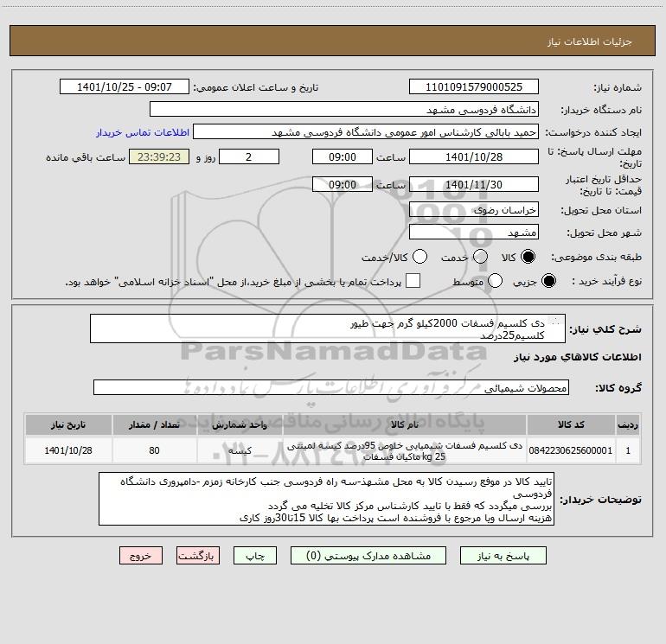Click the 1401/11/30 price validity field

pyautogui.click(x=474, y=184)
